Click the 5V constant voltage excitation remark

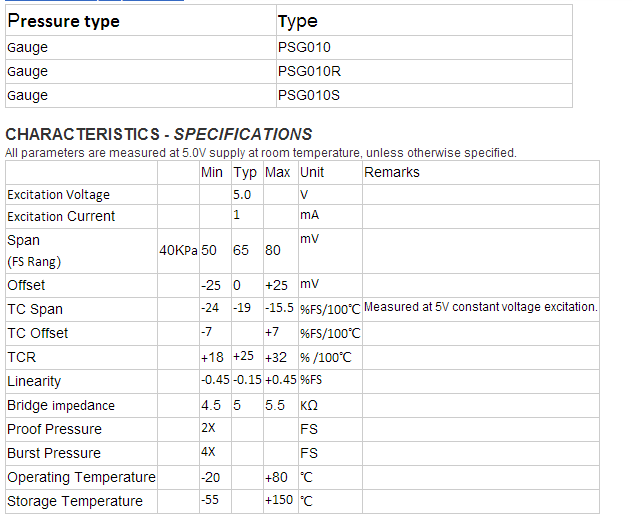[x=481, y=307]
